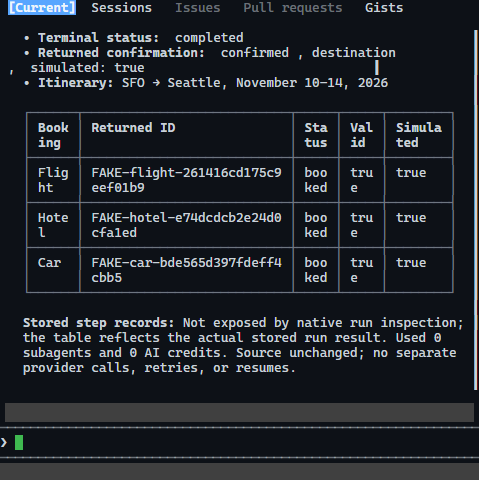
Task: Click the Car row Valid true value
Action: [x=362, y=270]
